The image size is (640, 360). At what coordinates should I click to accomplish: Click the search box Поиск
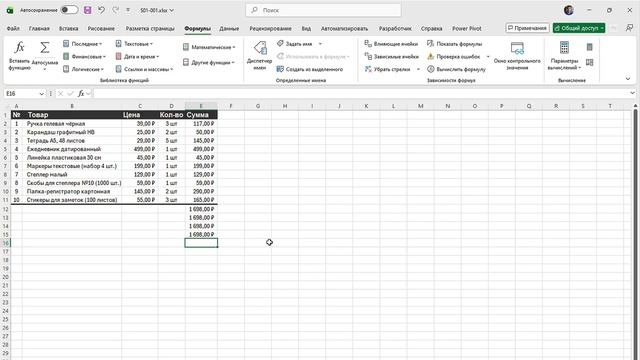[323, 10]
